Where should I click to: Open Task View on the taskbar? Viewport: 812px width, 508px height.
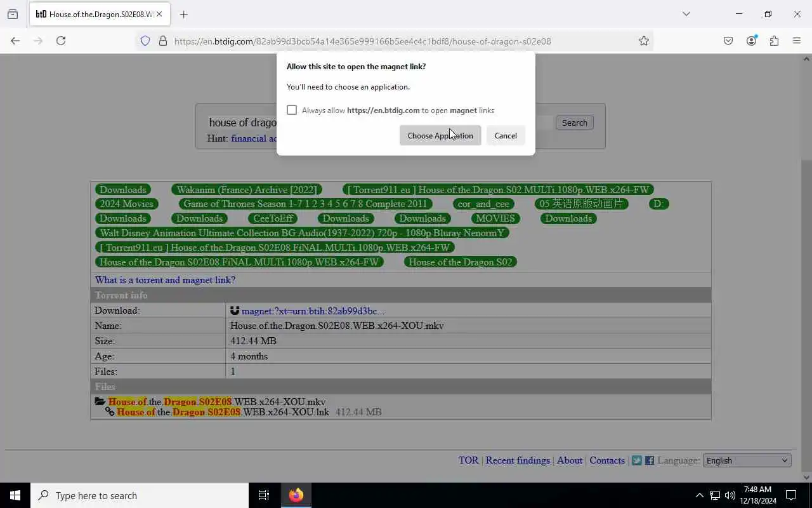pyautogui.click(x=264, y=495)
